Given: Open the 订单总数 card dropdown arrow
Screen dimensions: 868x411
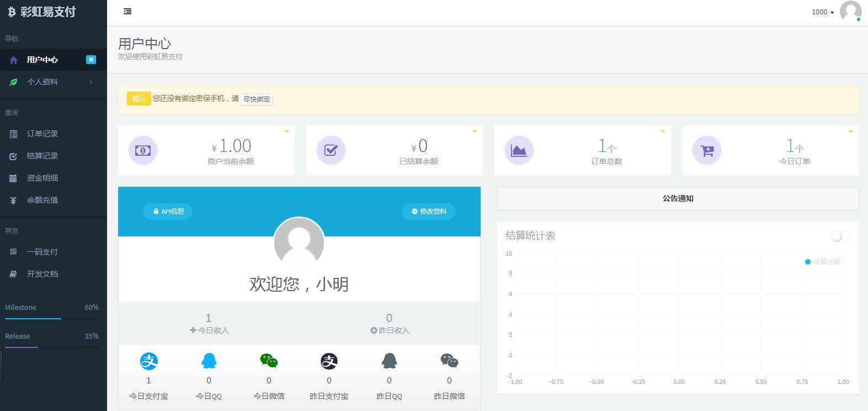Looking at the screenshot, I should click(x=663, y=131).
